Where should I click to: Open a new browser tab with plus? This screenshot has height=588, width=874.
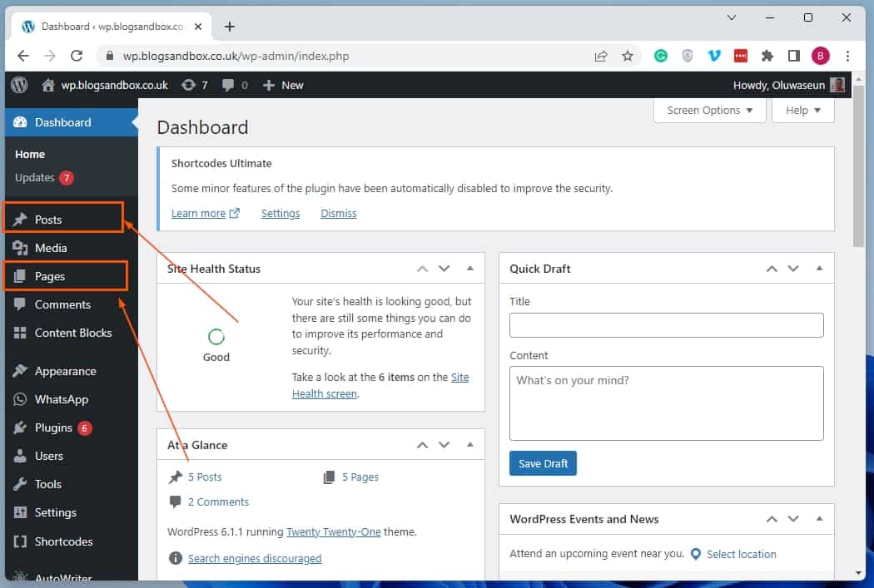click(x=230, y=27)
